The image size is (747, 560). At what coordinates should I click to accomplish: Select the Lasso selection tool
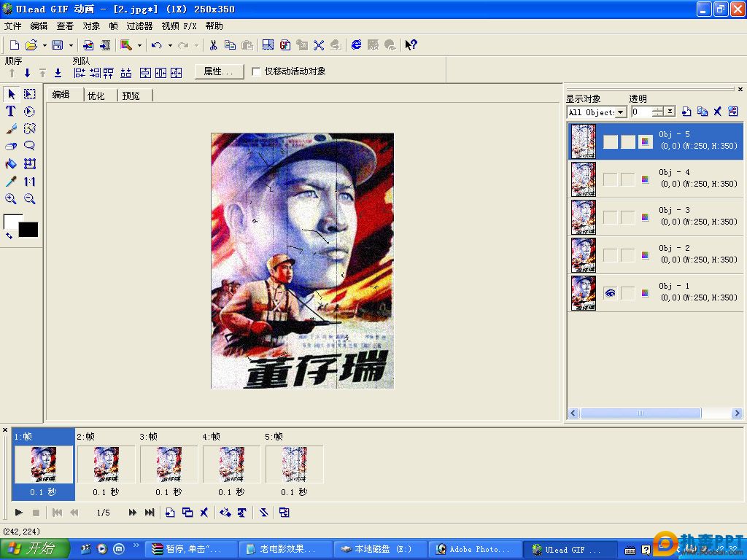pos(29,146)
